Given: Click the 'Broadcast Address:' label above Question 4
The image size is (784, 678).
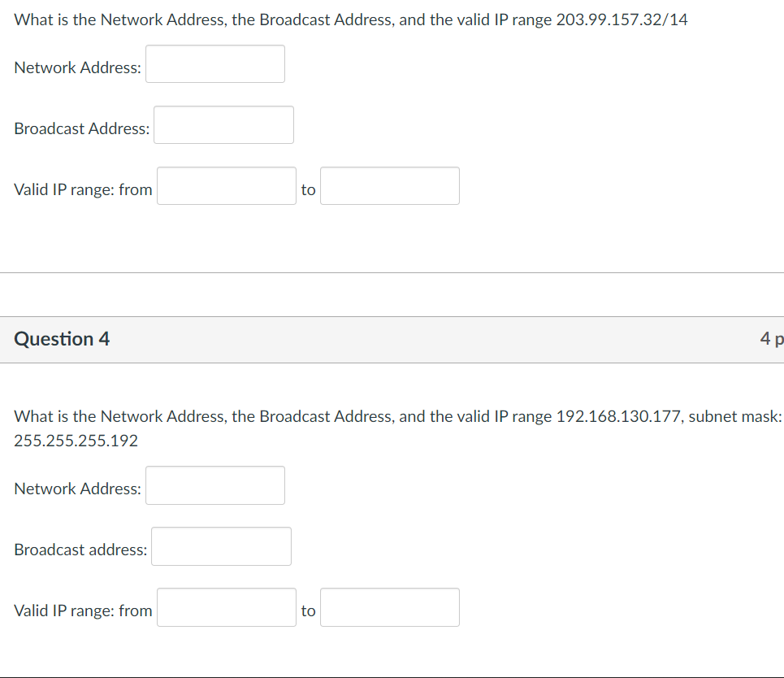Looking at the screenshot, I should pyautogui.click(x=81, y=128).
